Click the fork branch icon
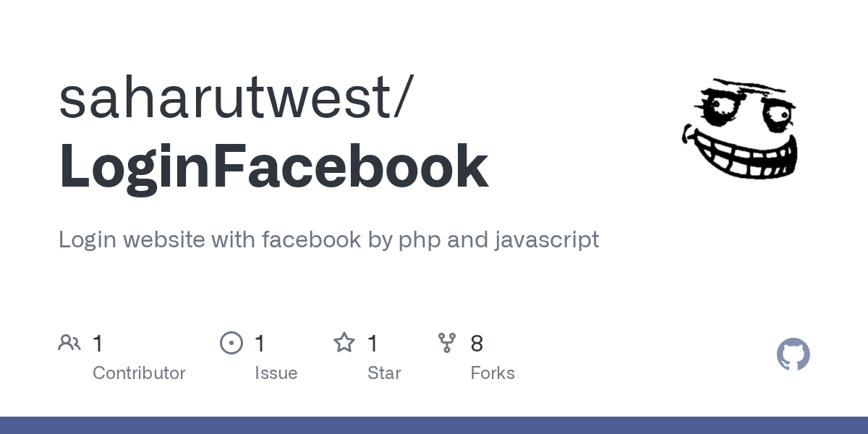 [447, 343]
